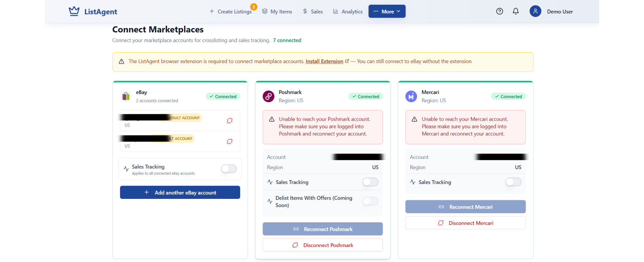Open the help question-mark icon

499,11
